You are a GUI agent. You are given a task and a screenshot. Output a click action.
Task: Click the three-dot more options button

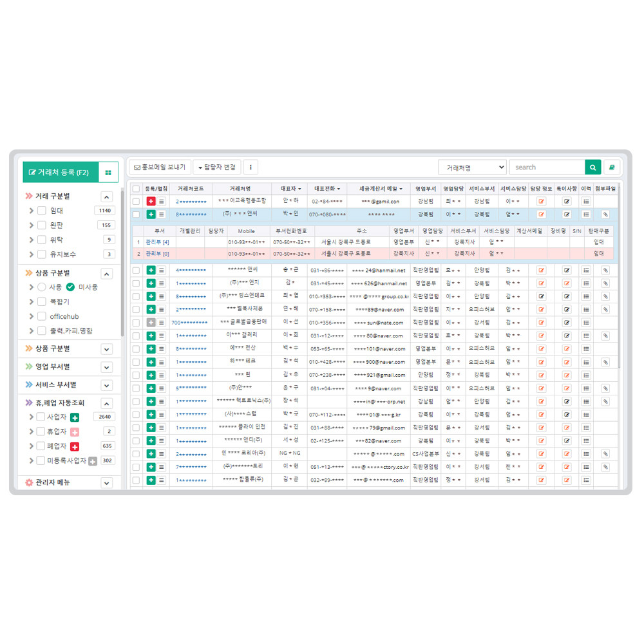coord(251,167)
